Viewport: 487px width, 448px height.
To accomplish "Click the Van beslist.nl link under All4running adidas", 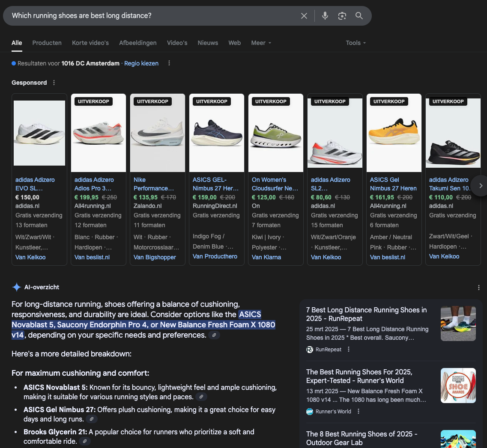I will tap(92, 257).
